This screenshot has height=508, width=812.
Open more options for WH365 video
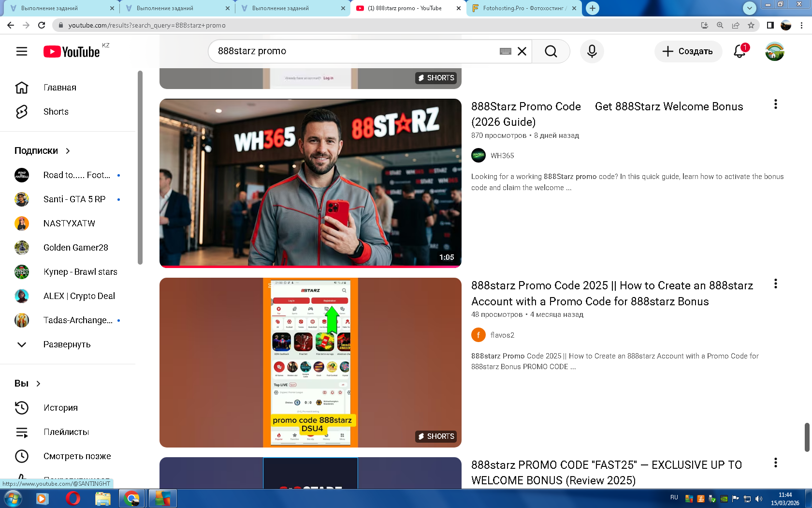pos(775,105)
